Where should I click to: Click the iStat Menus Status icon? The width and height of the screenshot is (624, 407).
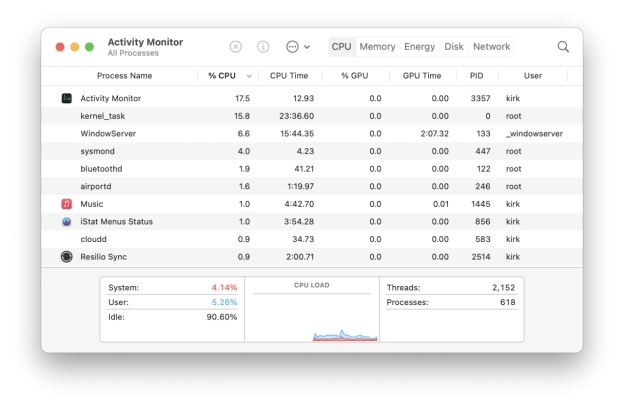[x=66, y=221]
